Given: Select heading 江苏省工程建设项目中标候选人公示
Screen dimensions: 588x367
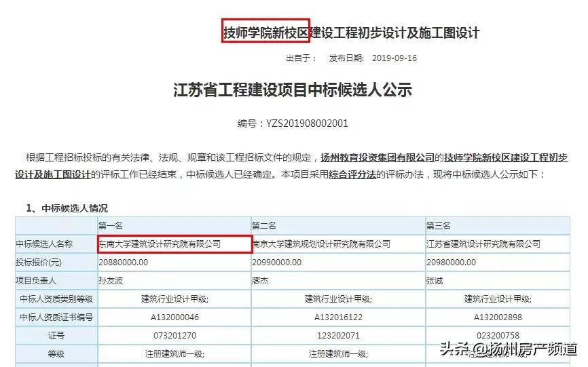Looking at the screenshot, I should [293, 90].
